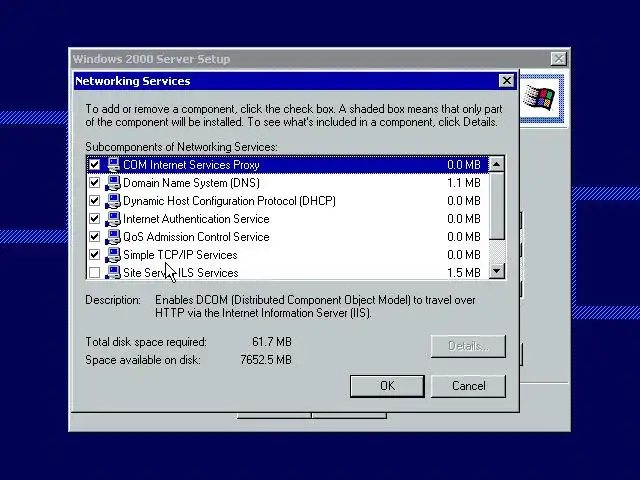Screen dimensions: 640x480
Task: Select Dynamic Host Configuration Protocol (DHCP) entry
Action: (x=229, y=201)
